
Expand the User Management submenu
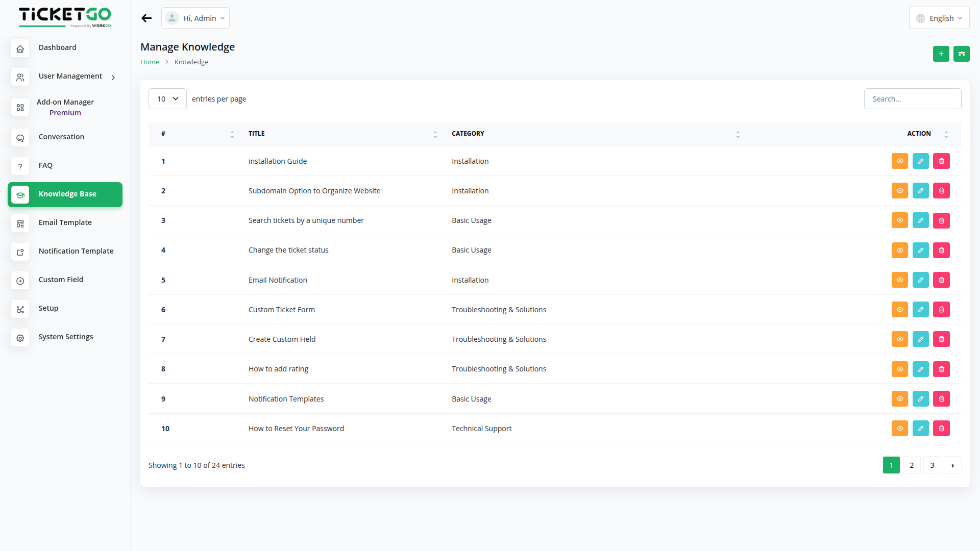(x=70, y=77)
